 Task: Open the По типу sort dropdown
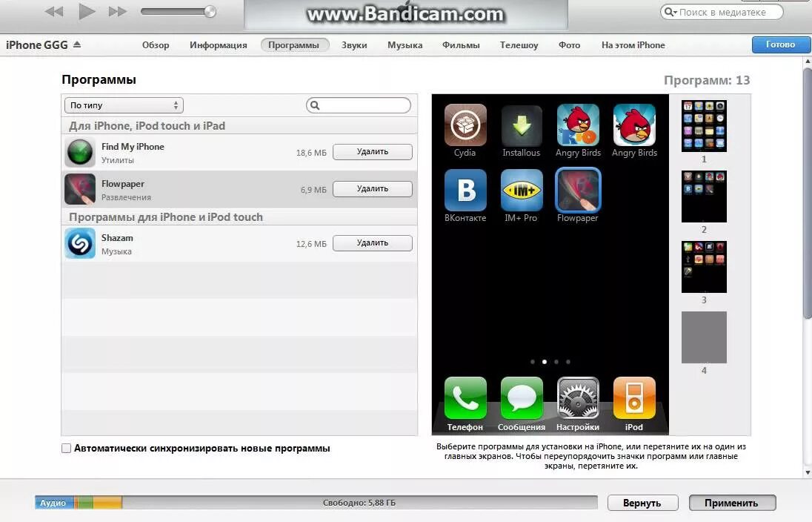point(124,105)
